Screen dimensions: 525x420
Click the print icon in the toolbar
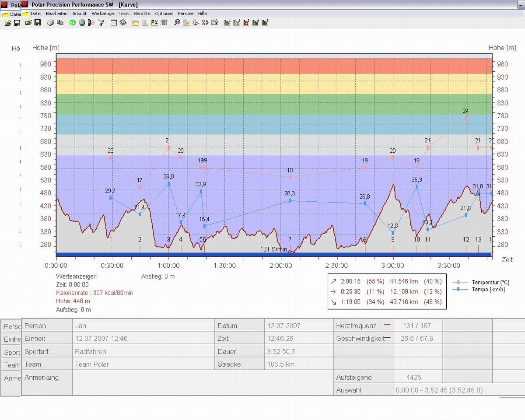point(51,23)
